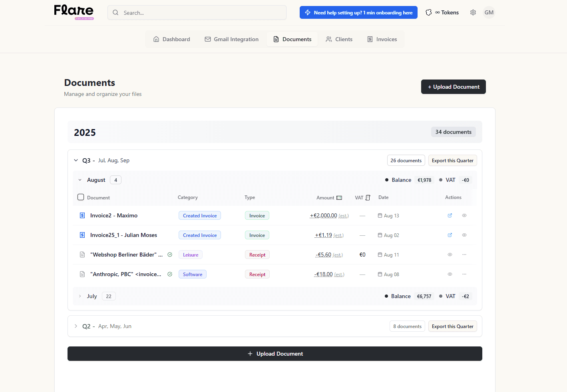Expand the Q2 quarter section
The image size is (567, 392).
76,326
